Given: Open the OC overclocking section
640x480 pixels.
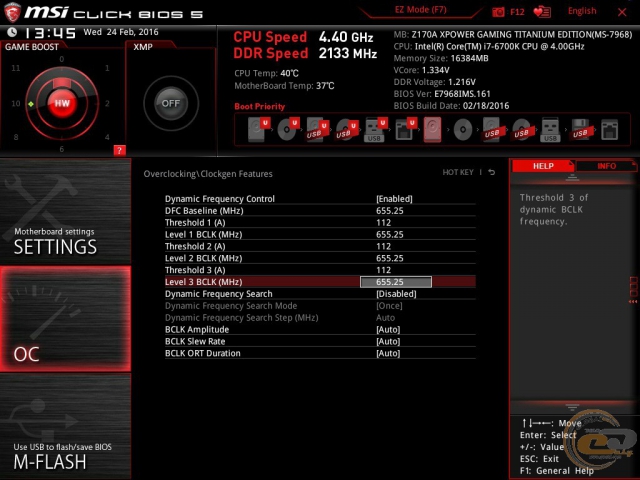Looking at the screenshot, I should (65, 319).
